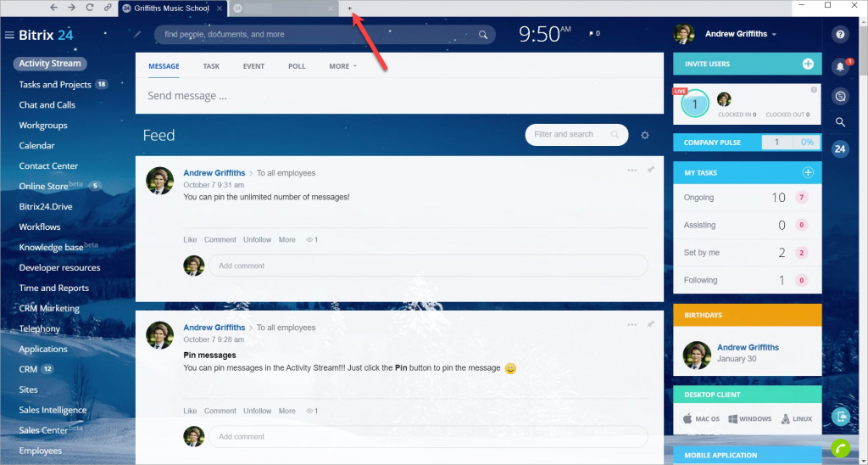Reload the page with refresh icon

tap(90, 7)
